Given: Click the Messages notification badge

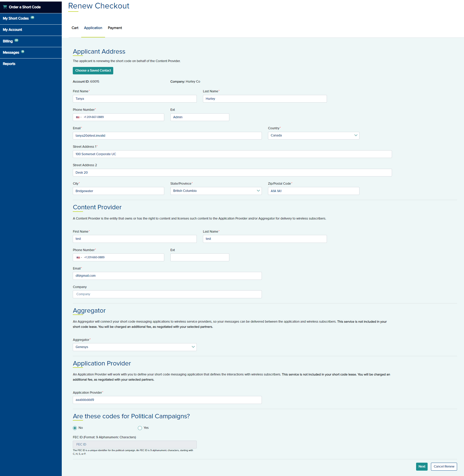Looking at the screenshot, I should [x=23, y=52].
